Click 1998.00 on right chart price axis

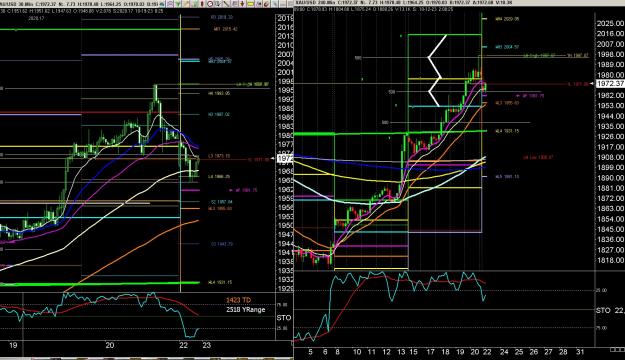(610, 54)
